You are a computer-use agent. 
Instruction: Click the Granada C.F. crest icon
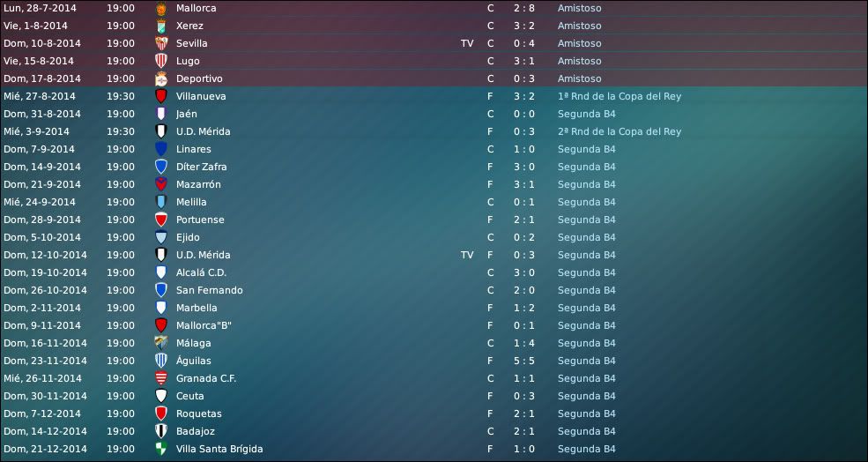point(161,378)
